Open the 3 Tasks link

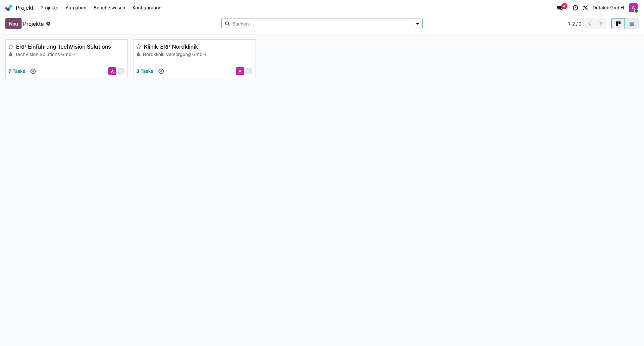coord(145,71)
